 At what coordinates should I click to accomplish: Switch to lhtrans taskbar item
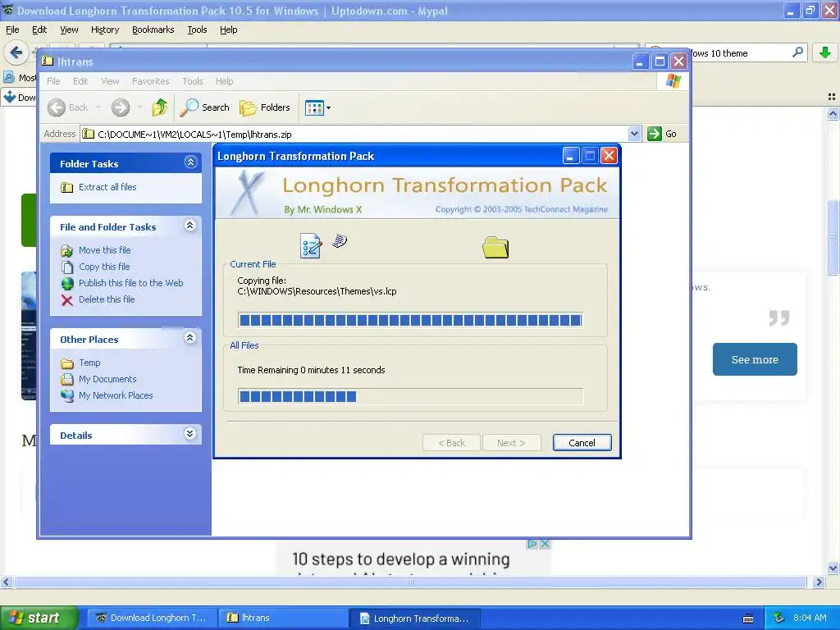pyautogui.click(x=283, y=618)
